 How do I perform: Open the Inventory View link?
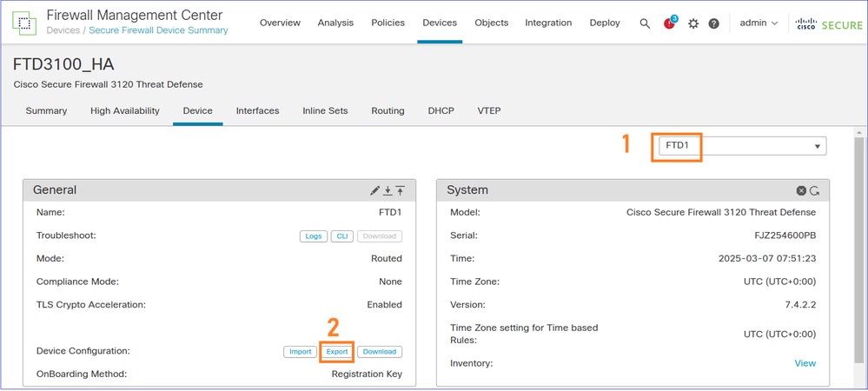[805, 363]
